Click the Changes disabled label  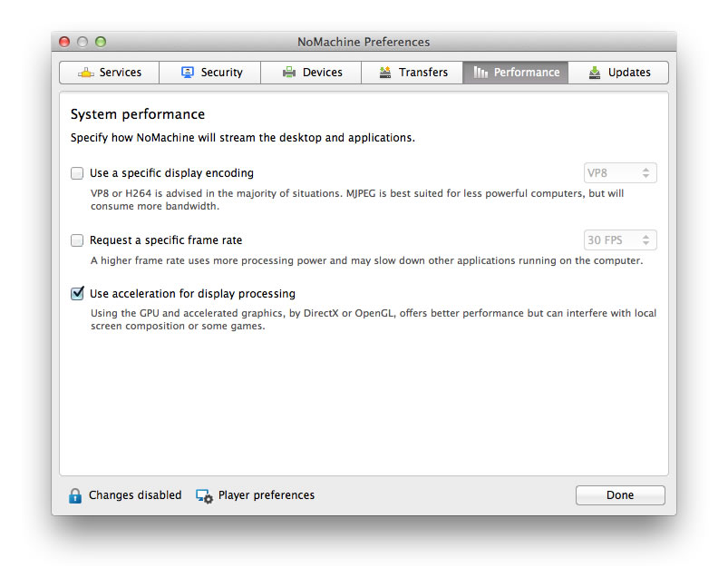(x=135, y=495)
